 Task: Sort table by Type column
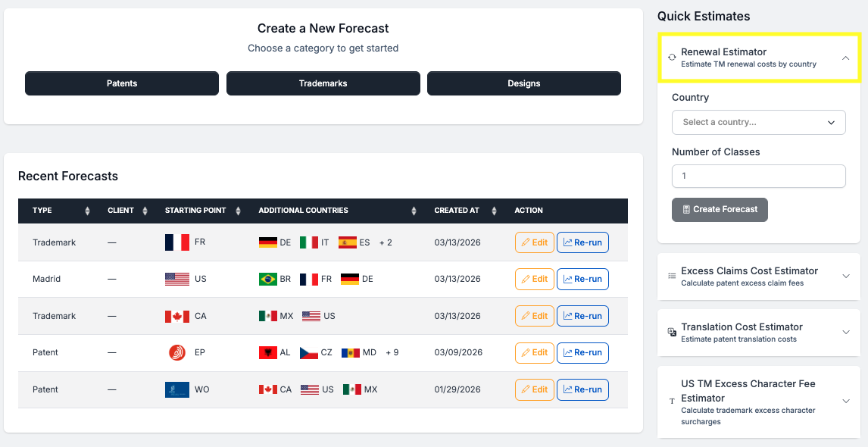87,211
